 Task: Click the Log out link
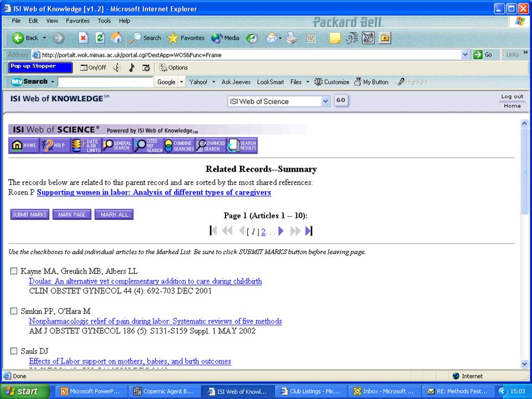[x=512, y=96]
